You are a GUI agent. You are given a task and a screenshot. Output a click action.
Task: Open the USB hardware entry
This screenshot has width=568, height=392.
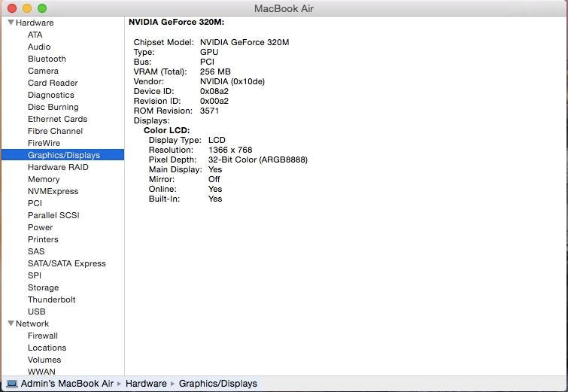[37, 311]
